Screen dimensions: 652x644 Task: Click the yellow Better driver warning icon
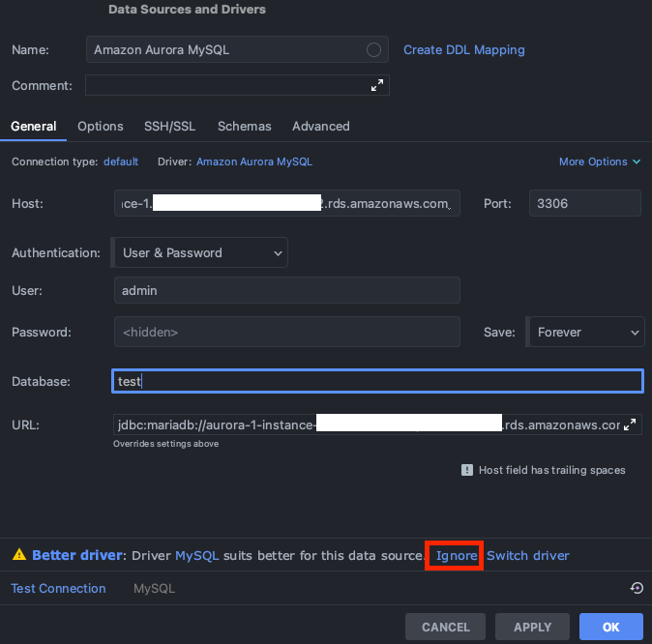coord(19,555)
